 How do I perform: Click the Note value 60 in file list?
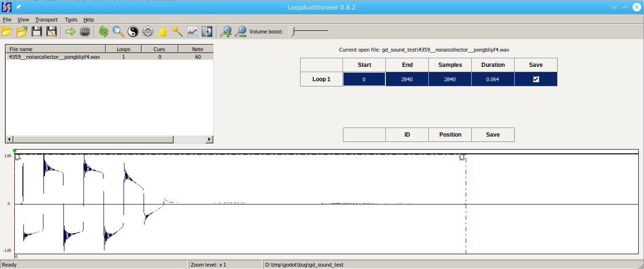click(197, 57)
